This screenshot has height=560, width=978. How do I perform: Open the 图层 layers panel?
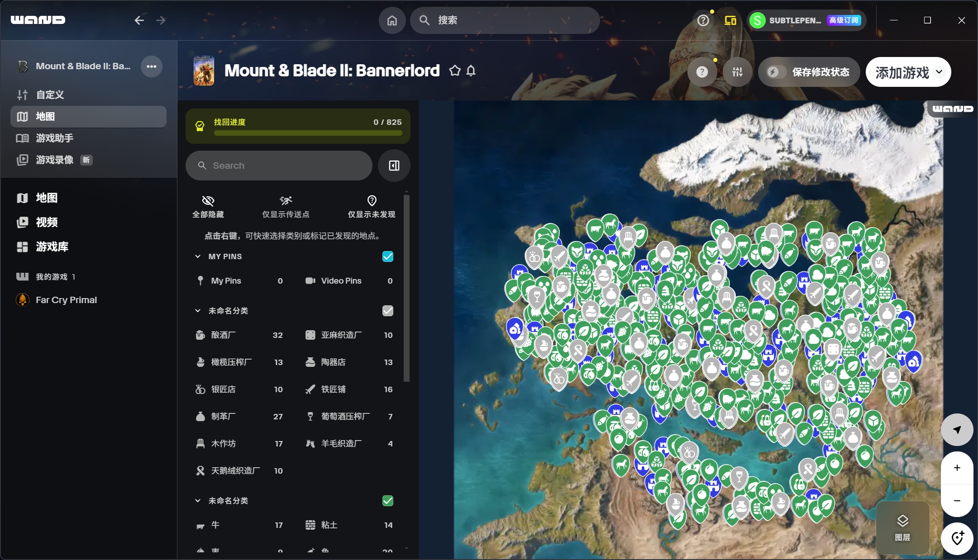902,527
